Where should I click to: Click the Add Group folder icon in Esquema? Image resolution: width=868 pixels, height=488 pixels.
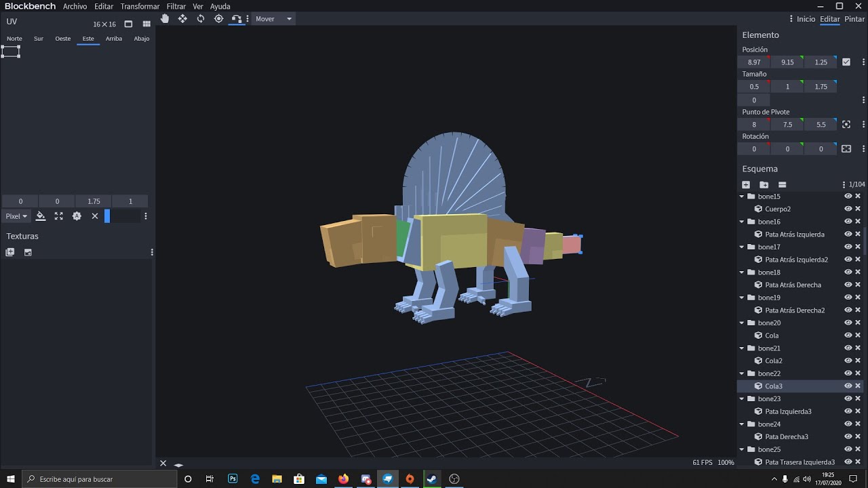click(764, 184)
